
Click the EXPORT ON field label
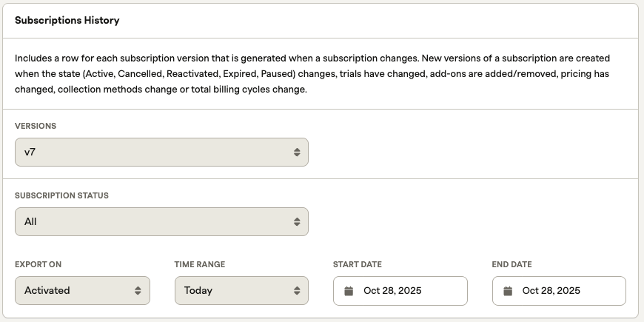tap(38, 264)
